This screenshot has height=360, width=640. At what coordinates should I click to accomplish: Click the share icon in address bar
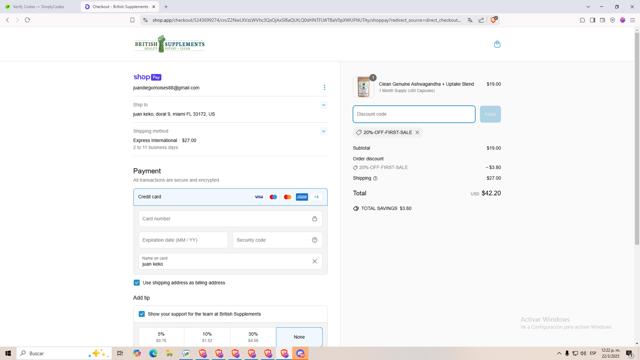click(481, 20)
